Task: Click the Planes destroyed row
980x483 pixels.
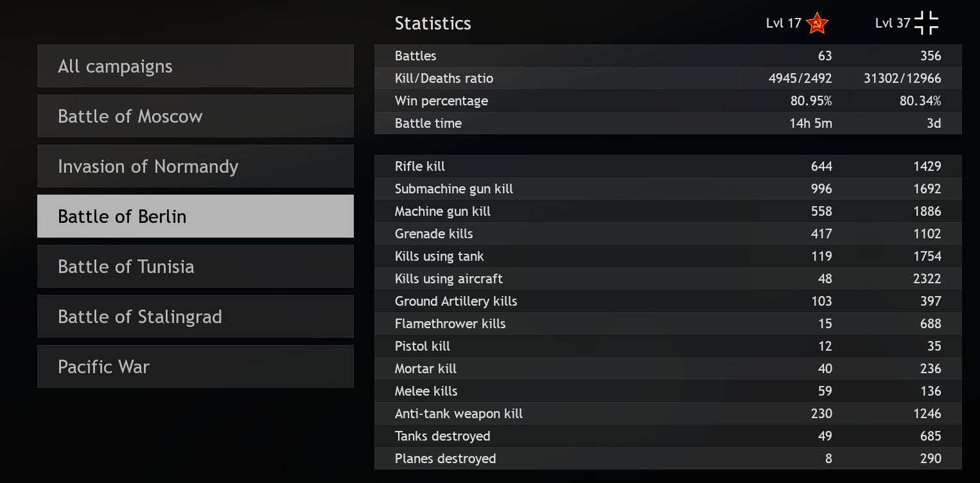Action: pyautogui.click(x=668, y=459)
